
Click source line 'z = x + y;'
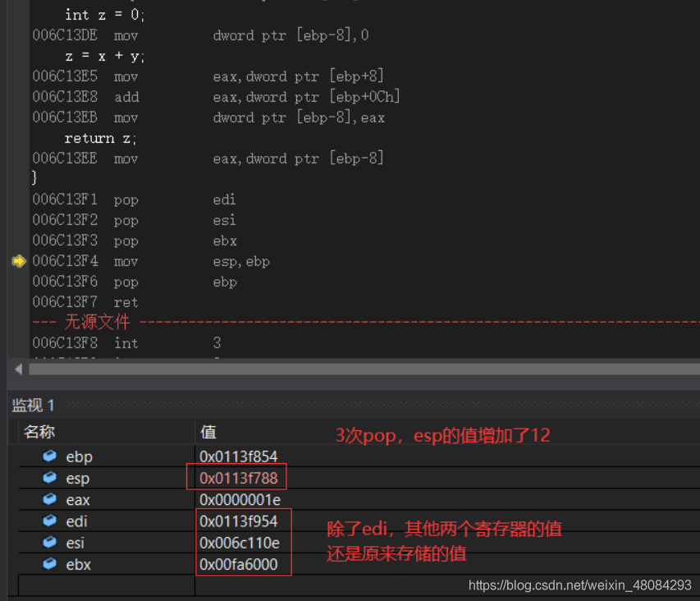point(104,56)
